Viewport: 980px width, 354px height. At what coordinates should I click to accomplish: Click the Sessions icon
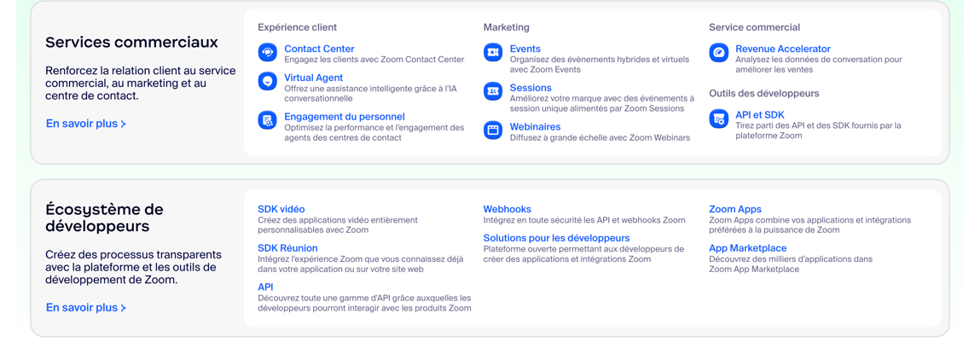(x=493, y=91)
